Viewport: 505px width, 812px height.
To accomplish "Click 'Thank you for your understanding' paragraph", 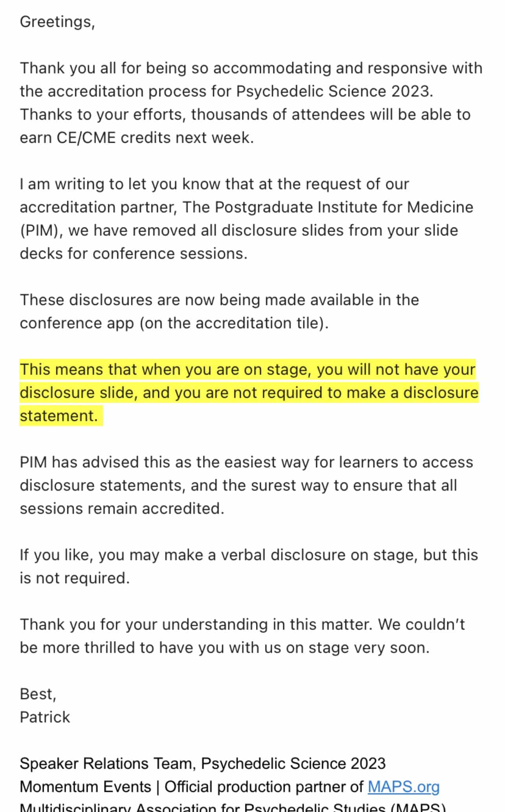I will point(242,636).
